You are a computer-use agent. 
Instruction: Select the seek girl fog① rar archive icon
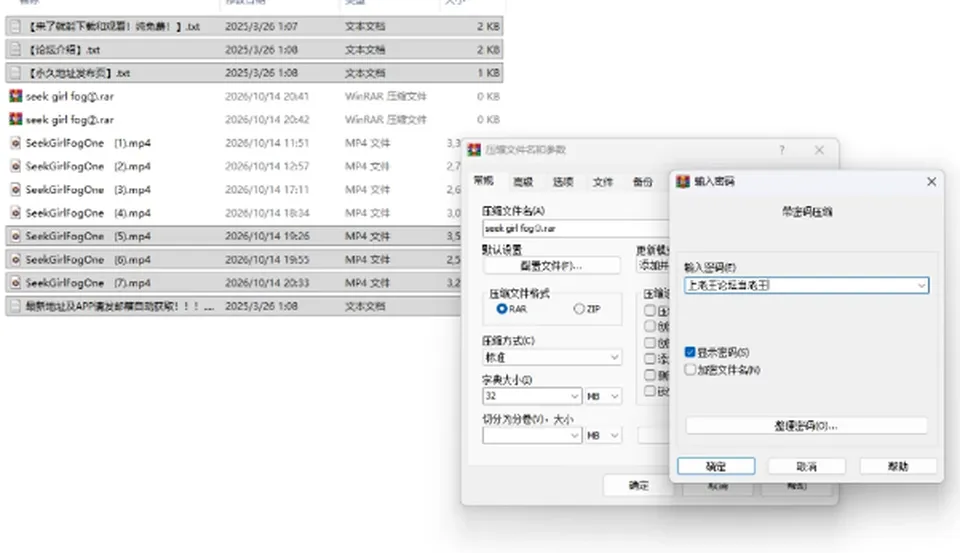16,96
